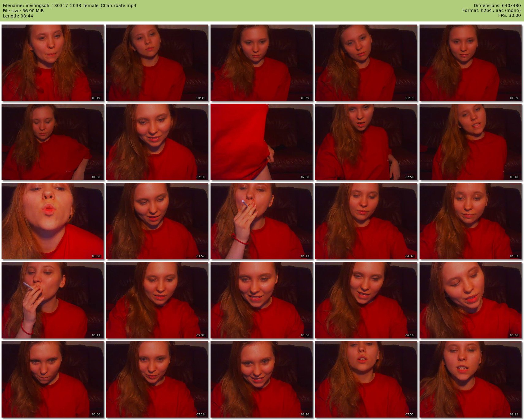The height and width of the screenshot is (420, 524).
Task: Pick the frame marked 01:19
Action: tap(366, 63)
